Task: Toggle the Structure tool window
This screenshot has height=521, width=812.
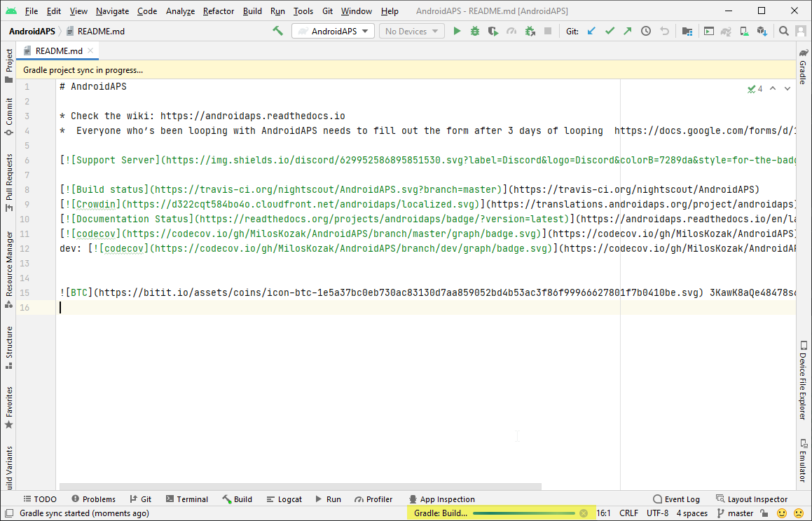Action: pos(9,347)
